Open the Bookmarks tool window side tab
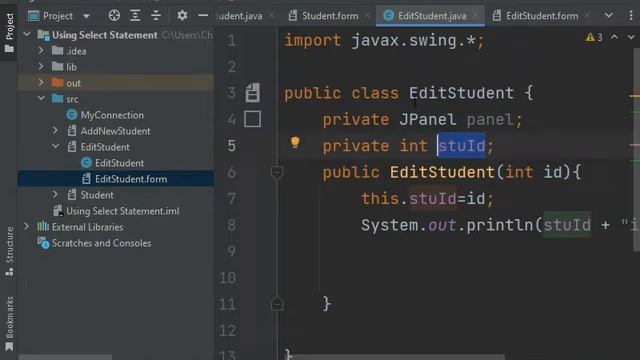The image size is (640, 360). tap(9, 324)
